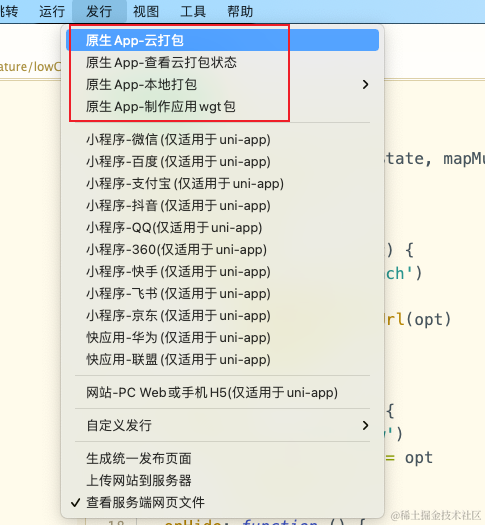Select 原生 App-本地打包 entry
485x525 pixels.
click(x=223, y=84)
